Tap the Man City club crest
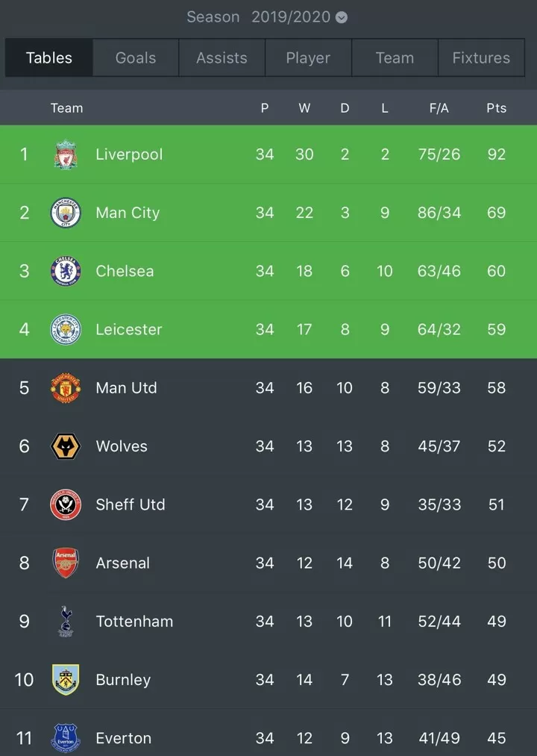The width and height of the screenshot is (537, 756). (66, 213)
